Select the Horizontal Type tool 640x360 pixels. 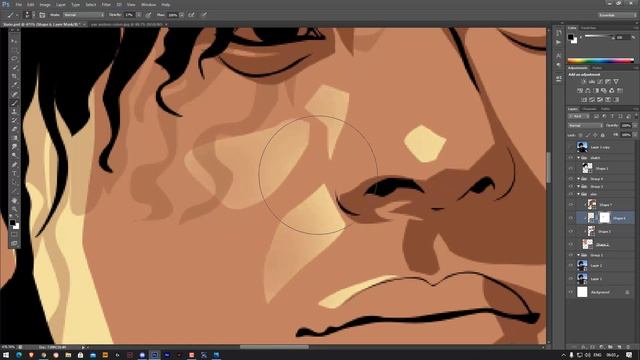pos(14,173)
